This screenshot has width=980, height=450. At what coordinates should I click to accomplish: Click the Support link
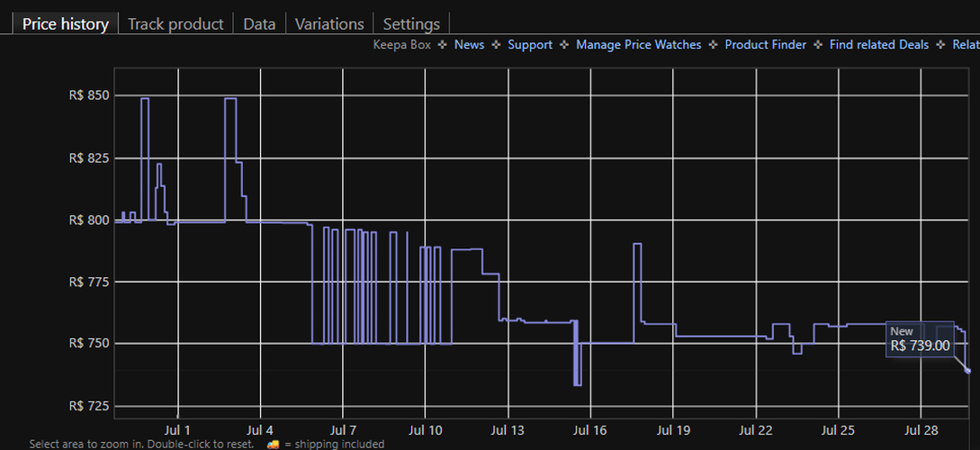click(530, 45)
